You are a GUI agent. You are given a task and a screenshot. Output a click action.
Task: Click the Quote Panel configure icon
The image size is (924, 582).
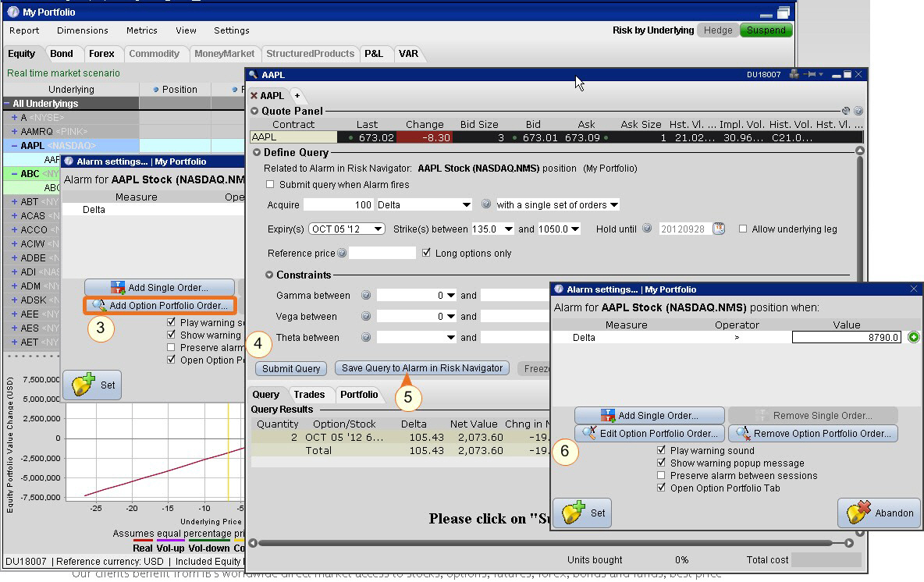coord(846,112)
